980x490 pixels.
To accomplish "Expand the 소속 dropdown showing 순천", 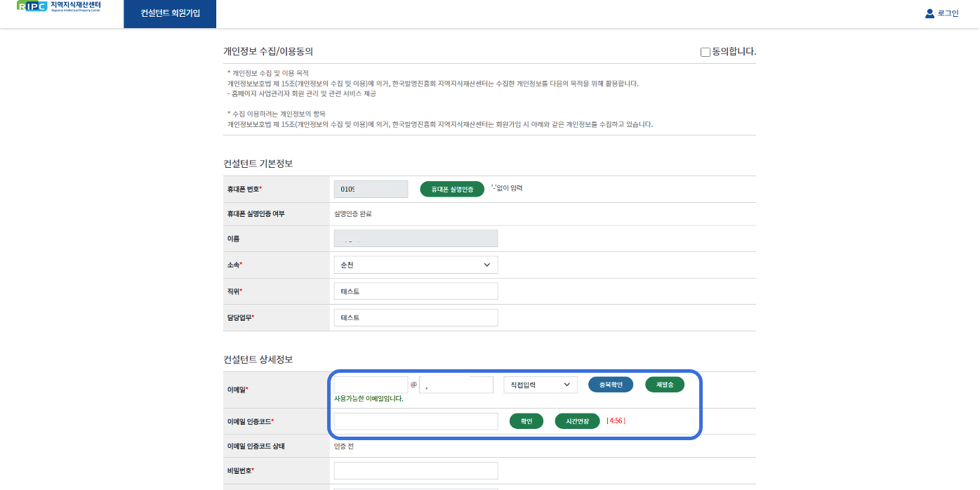I will pos(416,265).
